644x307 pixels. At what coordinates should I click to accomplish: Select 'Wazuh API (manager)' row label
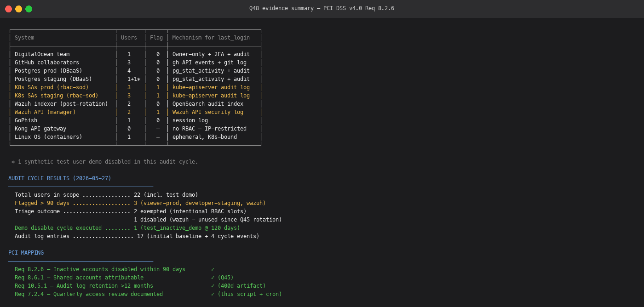(46, 112)
